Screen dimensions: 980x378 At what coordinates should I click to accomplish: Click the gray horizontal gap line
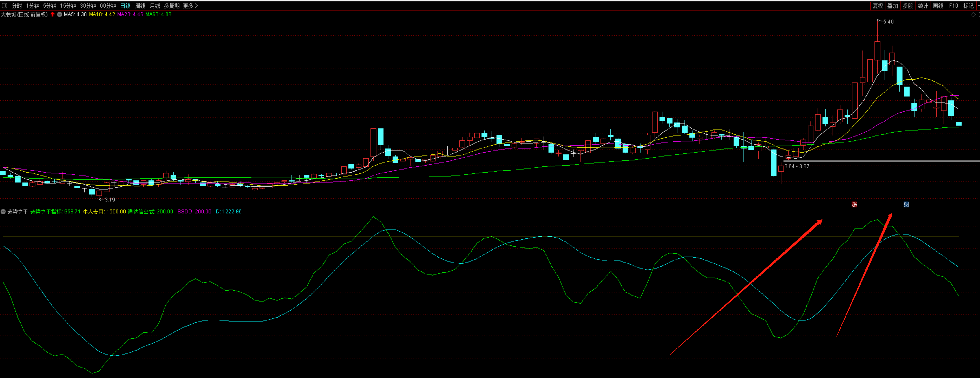point(881,162)
